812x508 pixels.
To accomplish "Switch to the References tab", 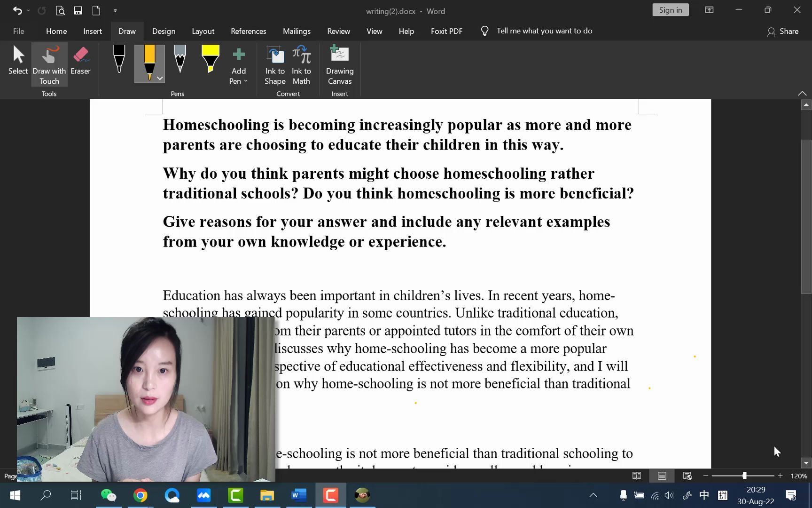I will pos(248,31).
